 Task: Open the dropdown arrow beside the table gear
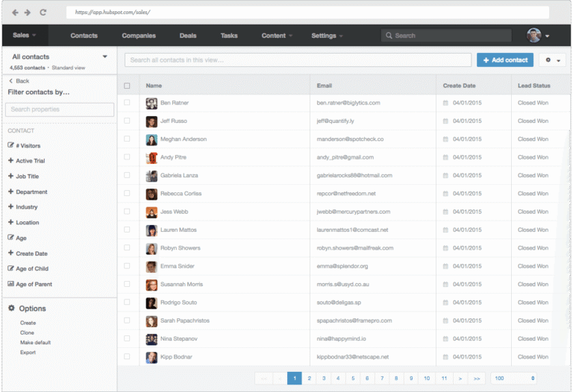point(558,60)
